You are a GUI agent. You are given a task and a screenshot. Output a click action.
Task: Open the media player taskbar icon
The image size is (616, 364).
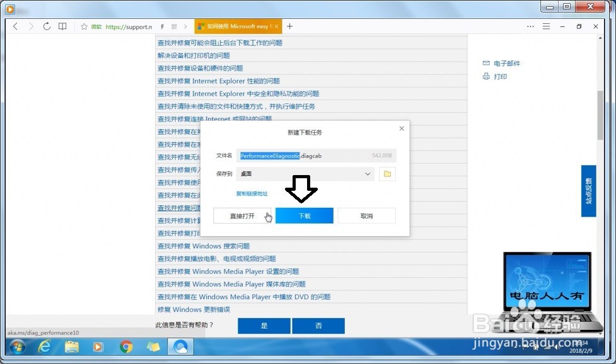(98, 347)
